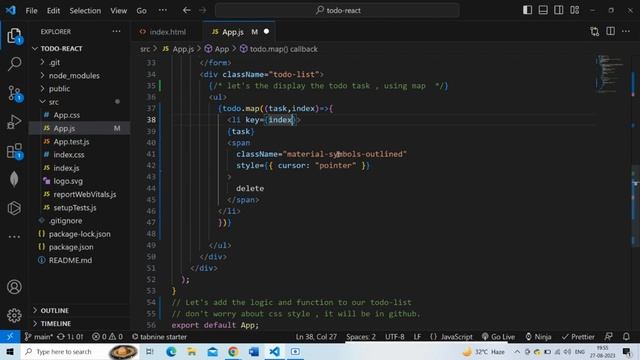
Task: Open the Edit menu
Action: 53,11
